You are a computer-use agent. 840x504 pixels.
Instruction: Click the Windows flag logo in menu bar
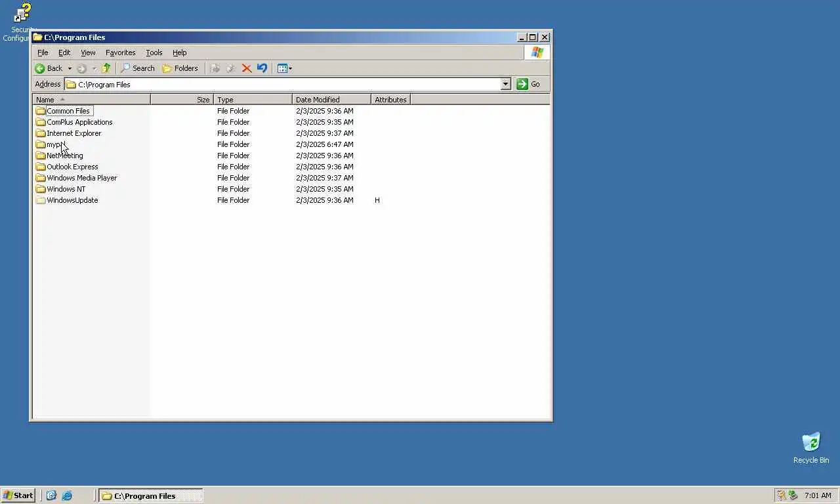click(537, 52)
